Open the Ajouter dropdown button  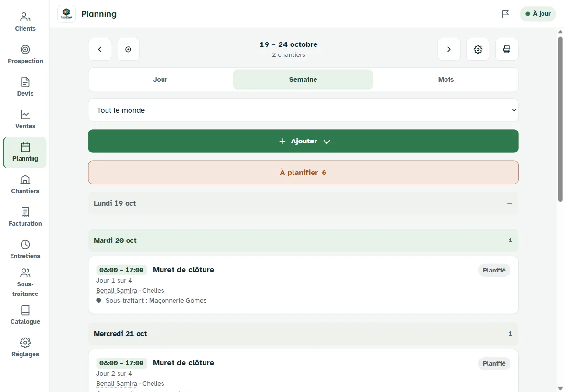[x=303, y=141]
